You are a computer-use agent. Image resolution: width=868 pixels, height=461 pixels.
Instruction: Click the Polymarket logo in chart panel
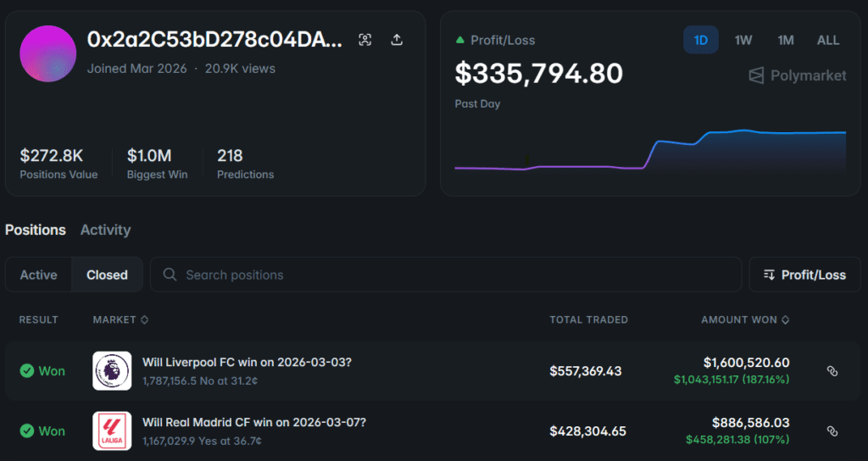click(797, 75)
